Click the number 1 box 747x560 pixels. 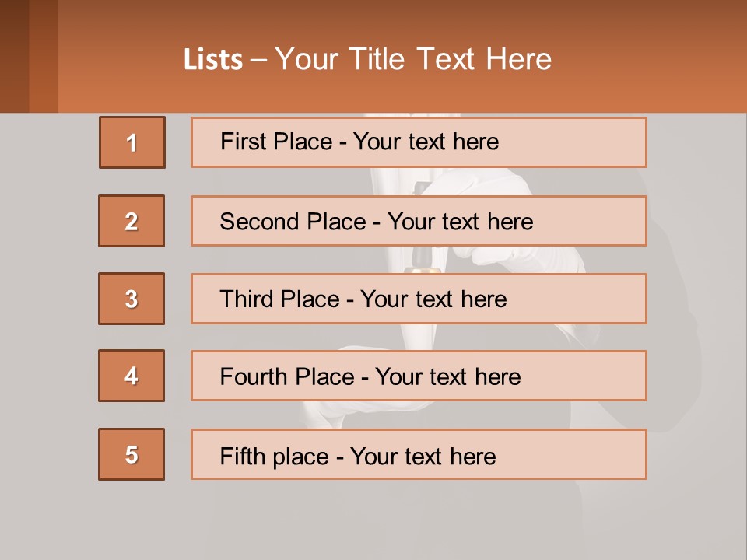coord(132,142)
